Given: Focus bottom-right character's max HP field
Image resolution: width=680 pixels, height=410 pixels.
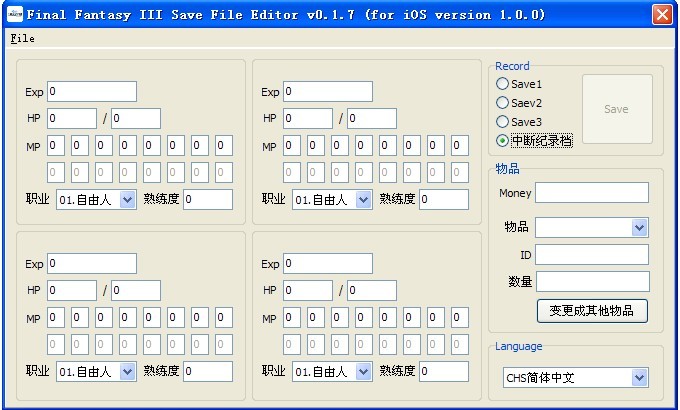Looking at the screenshot, I should point(372,290).
